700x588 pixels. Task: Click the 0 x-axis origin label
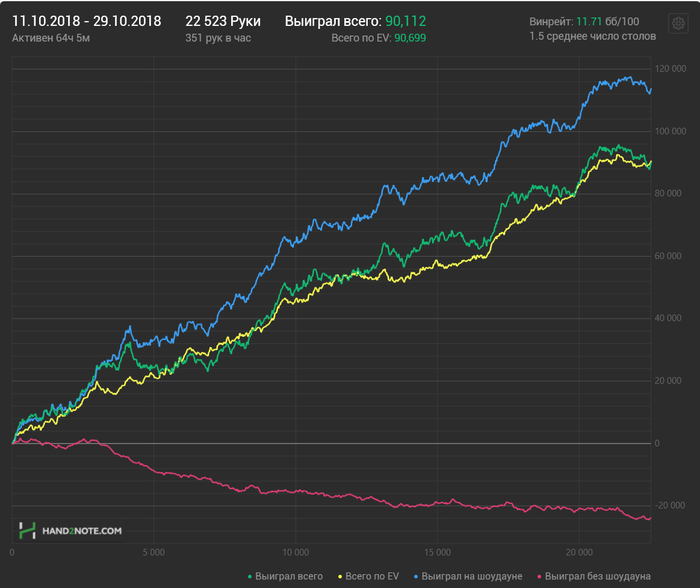(12, 552)
